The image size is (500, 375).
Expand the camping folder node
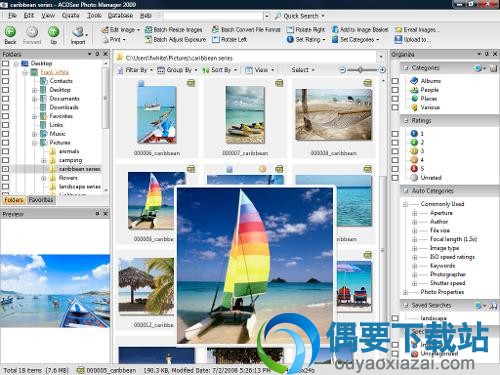click(43, 160)
